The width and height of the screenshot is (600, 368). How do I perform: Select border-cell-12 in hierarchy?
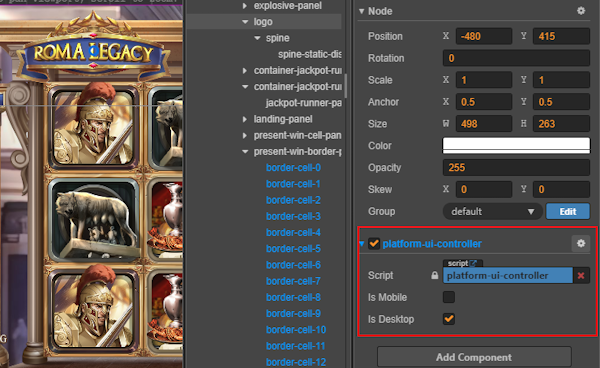coord(296,362)
